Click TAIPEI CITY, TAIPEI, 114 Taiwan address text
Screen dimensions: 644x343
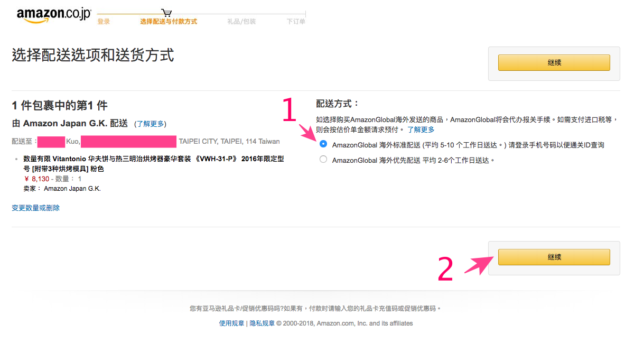(x=229, y=142)
